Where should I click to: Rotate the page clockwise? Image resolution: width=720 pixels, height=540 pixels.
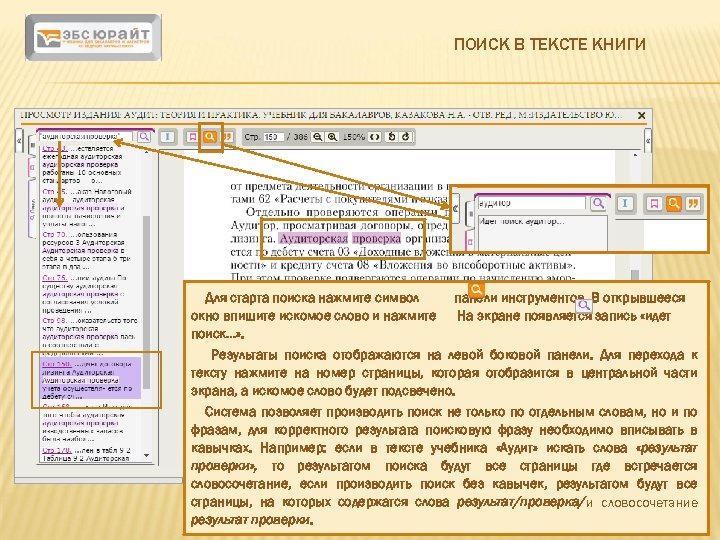tap(405, 136)
